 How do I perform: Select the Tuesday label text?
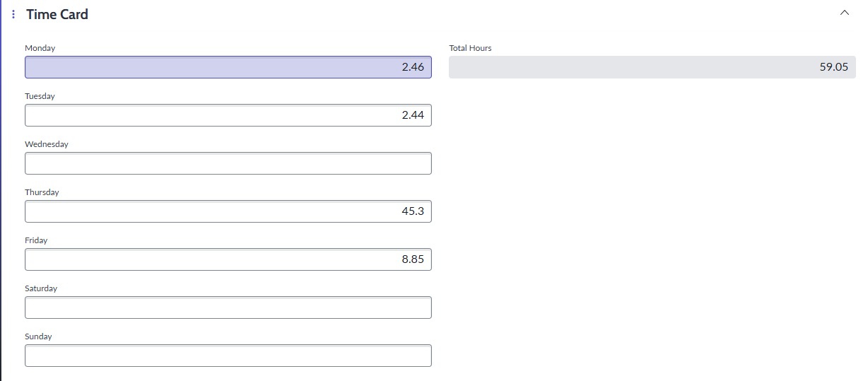point(40,96)
